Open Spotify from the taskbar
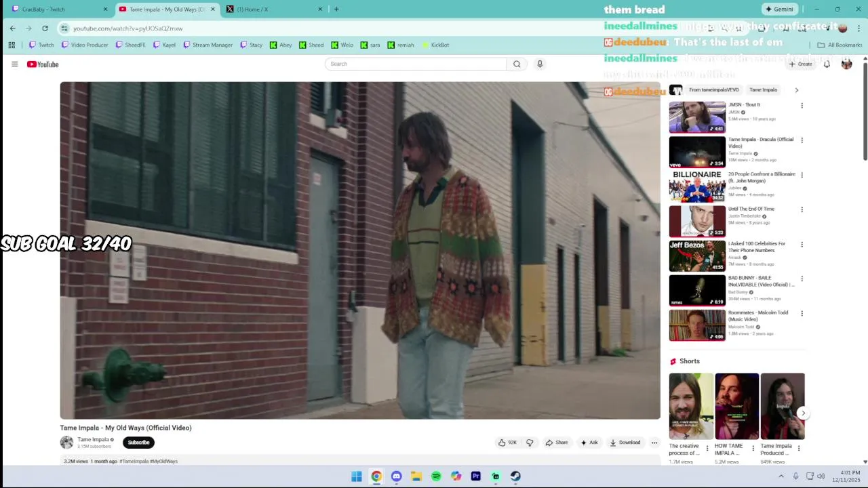This screenshot has height=488, width=868. pyautogui.click(x=436, y=476)
